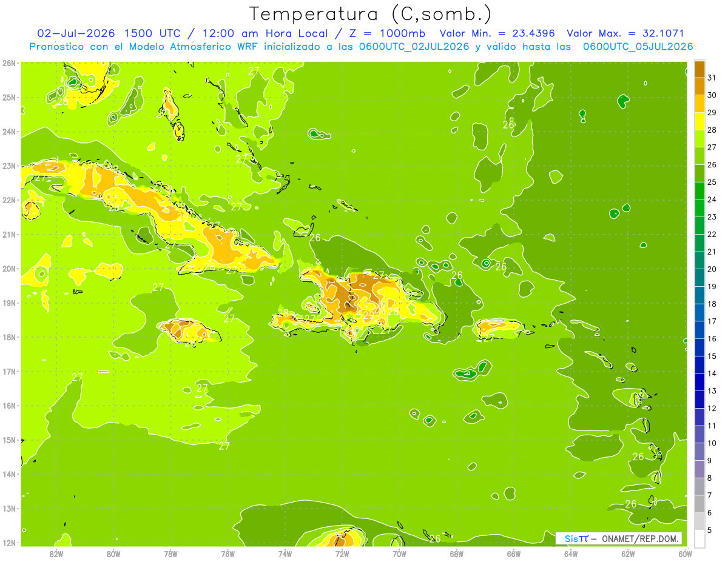Click the legend value "31"
The image size is (728, 562).
[x=712, y=78]
